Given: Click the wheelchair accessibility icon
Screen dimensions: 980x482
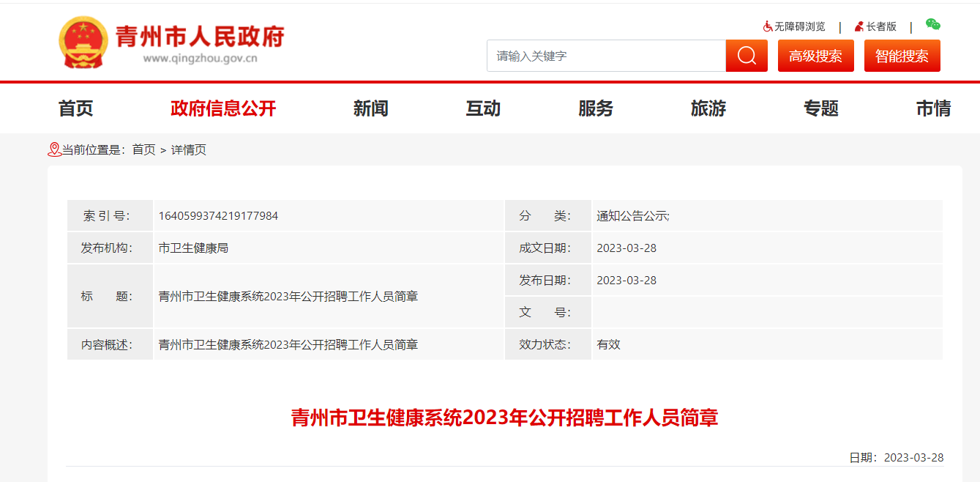Looking at the screenshot, I should (x=768, y=26).
